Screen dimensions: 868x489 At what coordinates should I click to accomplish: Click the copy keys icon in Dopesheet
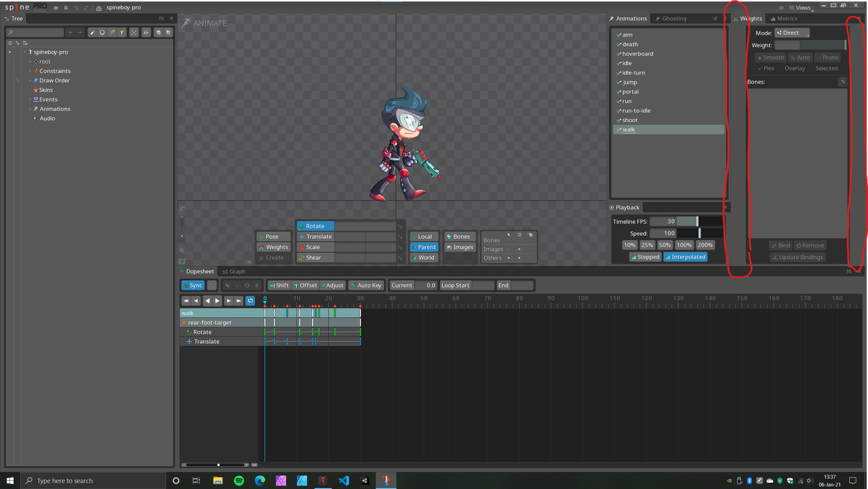click(227, 286)
